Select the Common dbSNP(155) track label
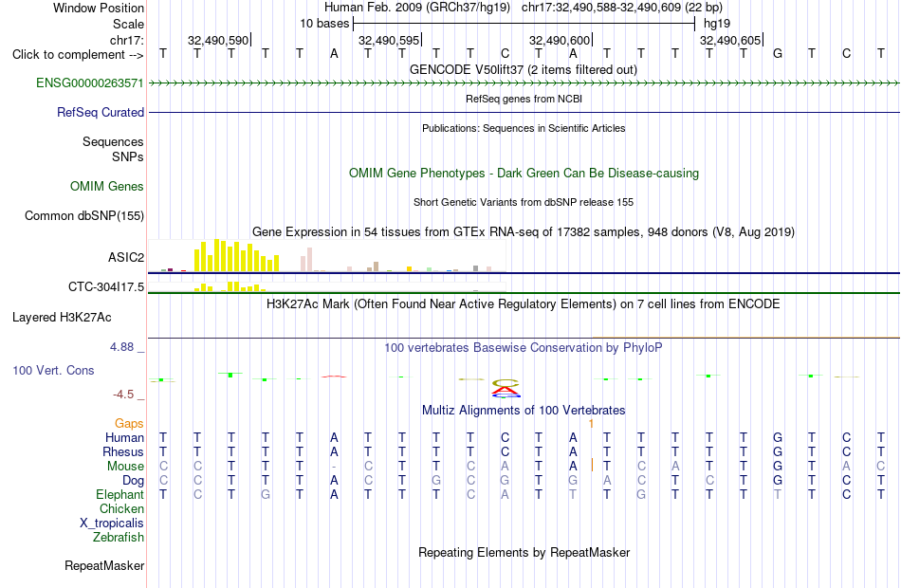This screenshot has height=588, width=901. tap(84, 215)
